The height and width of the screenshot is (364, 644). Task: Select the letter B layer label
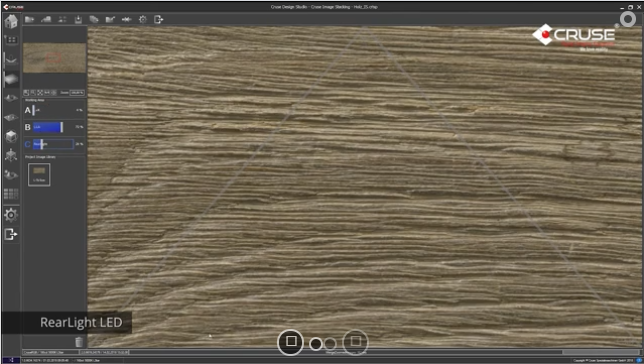click(x=28, y=127)
